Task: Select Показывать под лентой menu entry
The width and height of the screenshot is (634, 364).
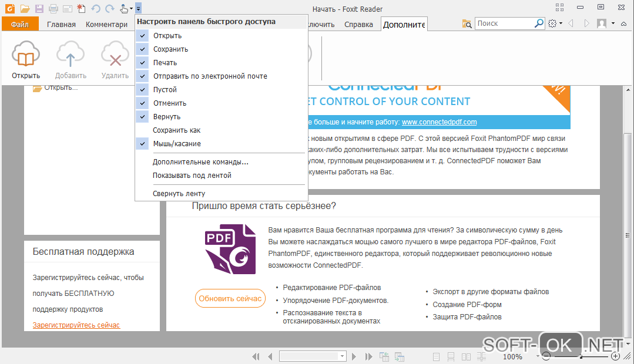Action: pyautogui.click(x=222, y=176)
